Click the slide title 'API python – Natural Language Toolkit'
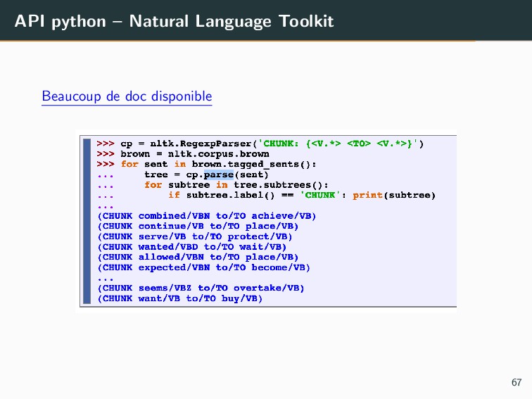The width and height of the screenshot is (532, 399). 174,21
